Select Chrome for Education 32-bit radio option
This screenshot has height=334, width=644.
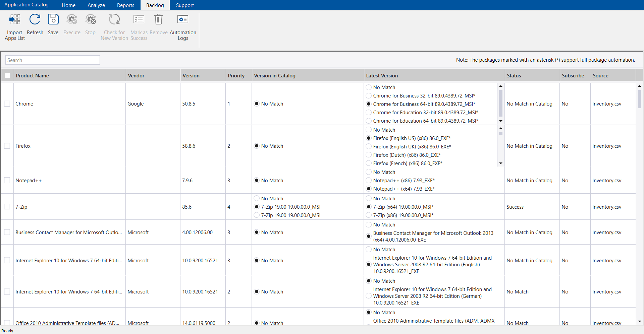369,113
